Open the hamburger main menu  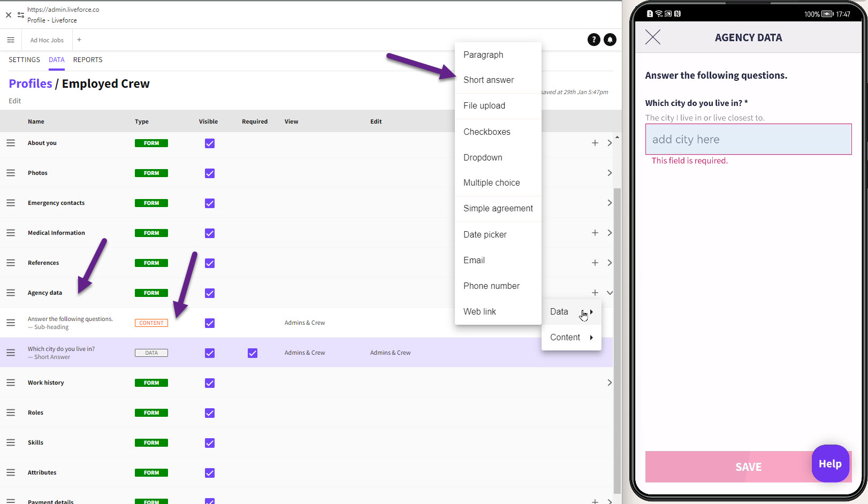coord(11,40)
